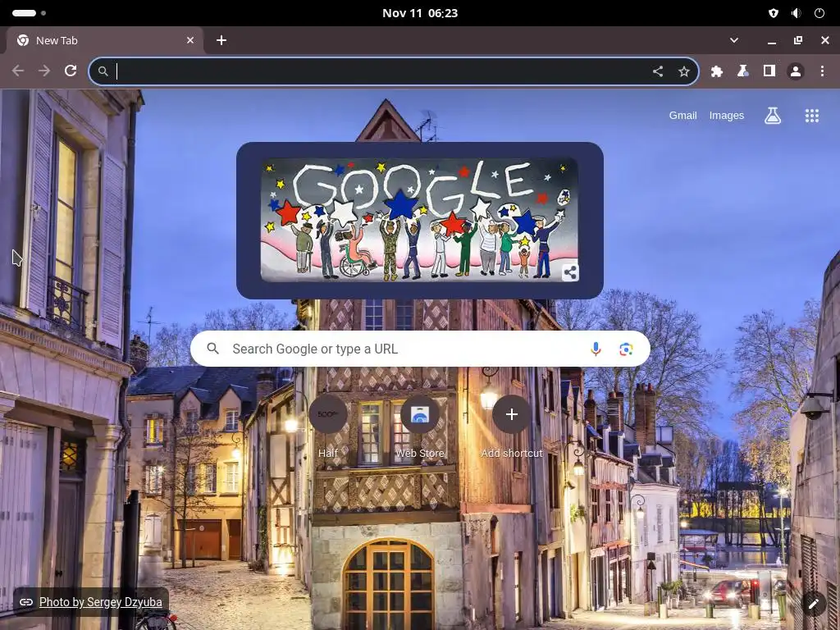Share the Google Doodle
The height and width of the screenshot is (630, 840).
570,272
